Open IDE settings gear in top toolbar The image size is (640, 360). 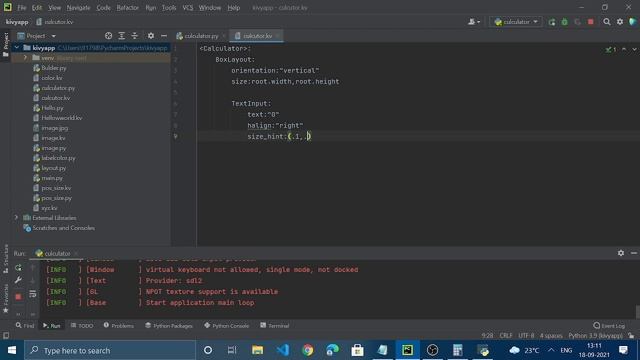(x=620, y=22)
